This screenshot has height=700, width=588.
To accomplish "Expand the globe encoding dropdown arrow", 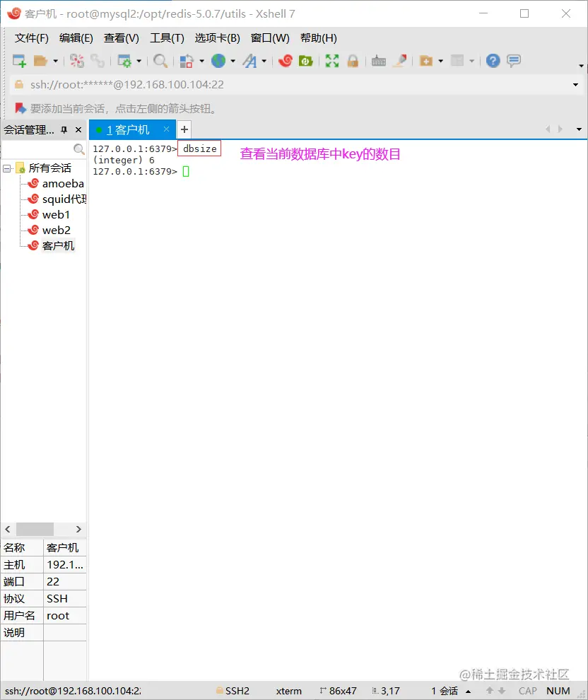I will coord(233,61).
